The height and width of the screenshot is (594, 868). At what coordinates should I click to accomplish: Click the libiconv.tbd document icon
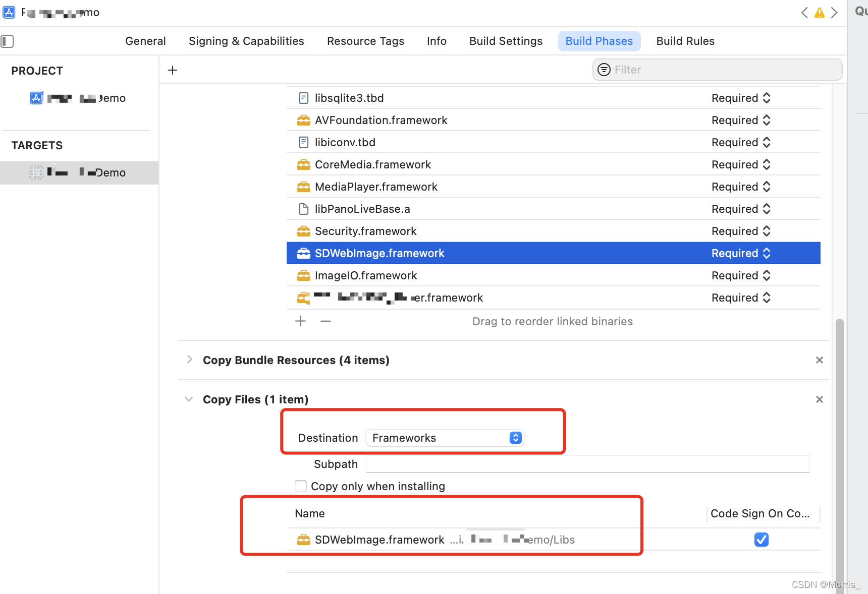point(303,142)
